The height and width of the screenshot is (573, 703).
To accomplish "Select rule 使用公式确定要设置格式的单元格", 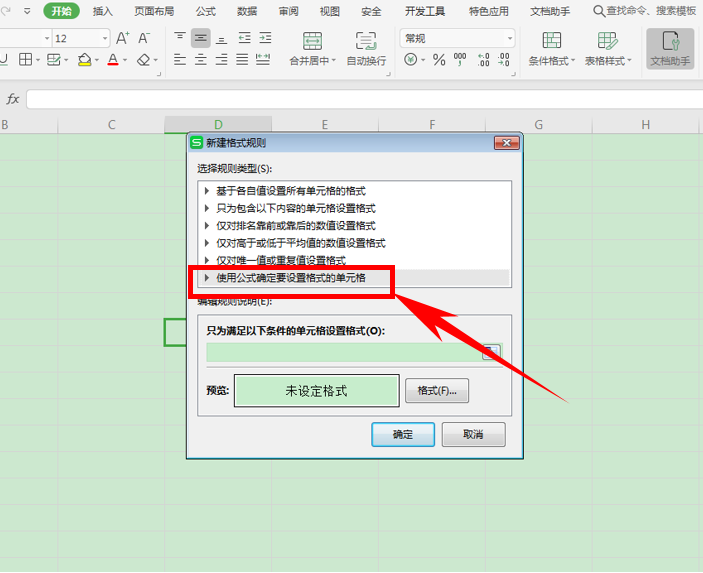I will [x=354, y=278].
